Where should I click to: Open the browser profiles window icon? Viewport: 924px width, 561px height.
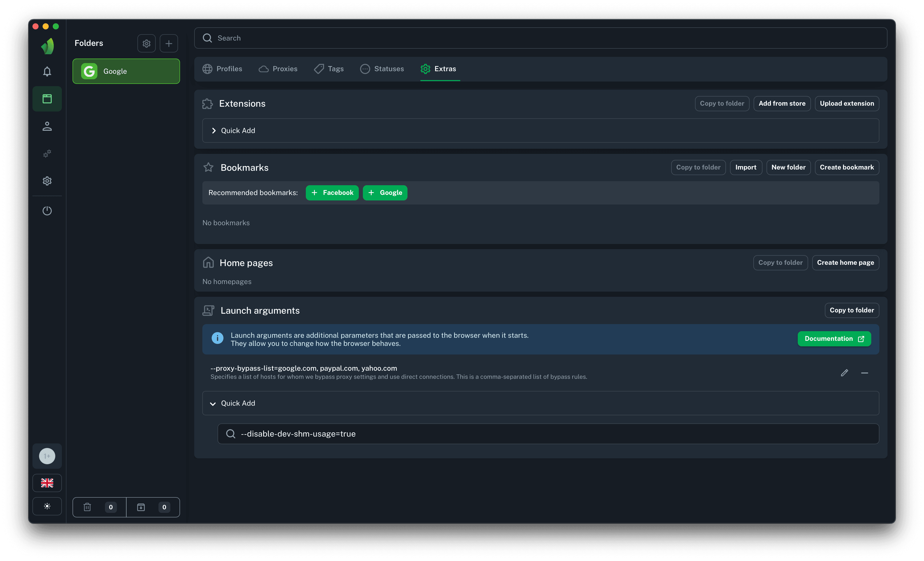pyautogui.click(x=47, y=99)
